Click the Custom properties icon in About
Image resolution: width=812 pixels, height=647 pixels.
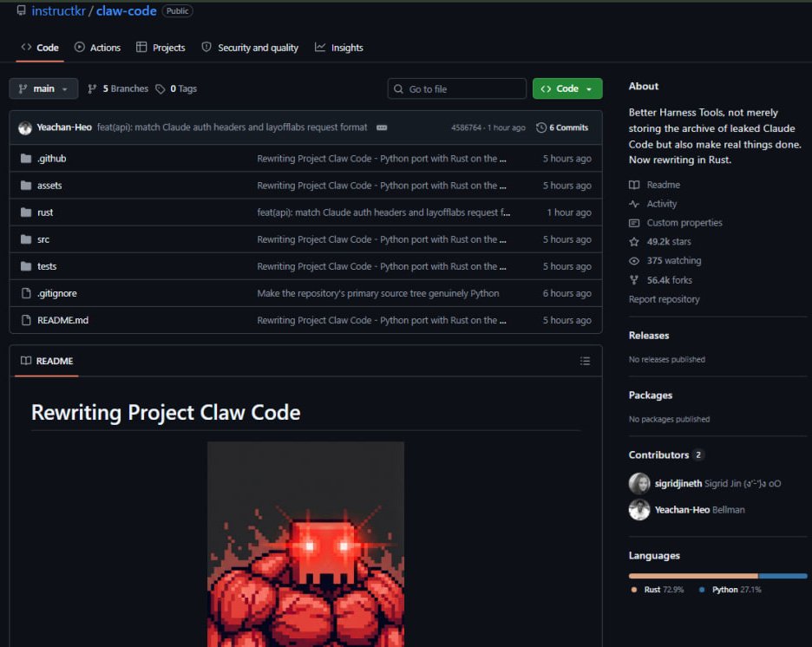(x=634, y=222)
